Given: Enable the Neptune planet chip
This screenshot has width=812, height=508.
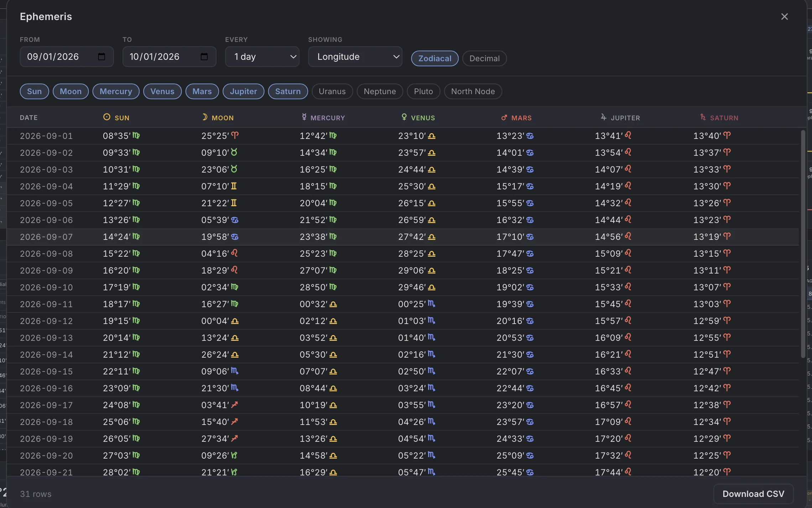Looking at the screenshot, I should (x=380, y=91).
